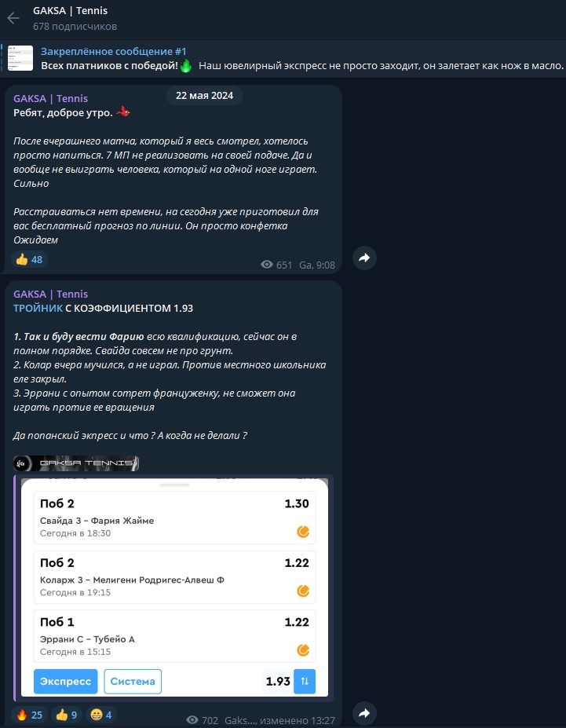Click the back arrow in channel header
This screenshot has height=728, width=566.
13,18
